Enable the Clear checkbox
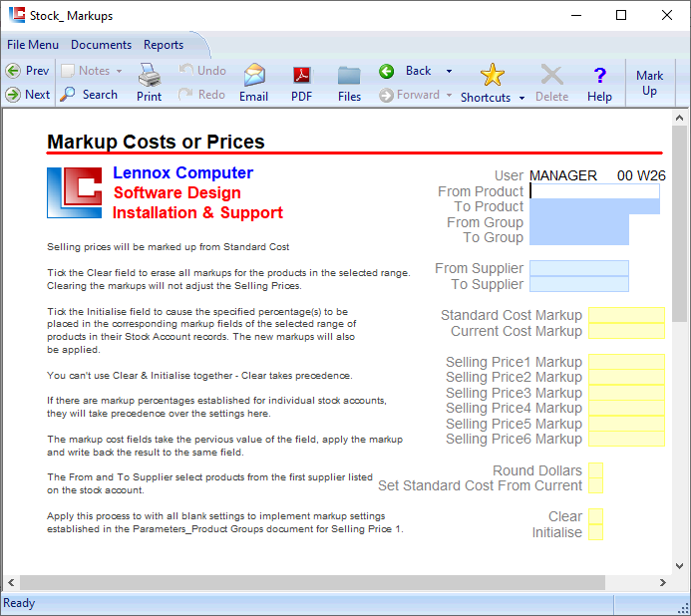This screenshot has height=616, width=691. (x=595, y=516)
